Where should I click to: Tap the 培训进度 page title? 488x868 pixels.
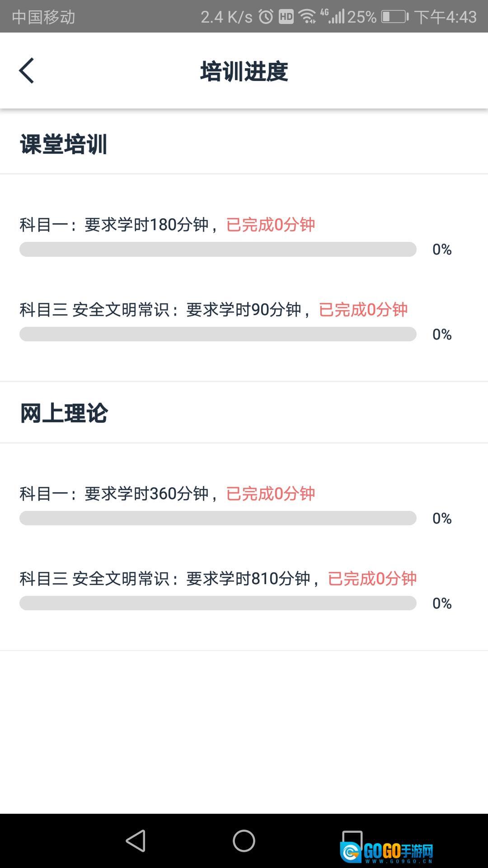[244, 71]
